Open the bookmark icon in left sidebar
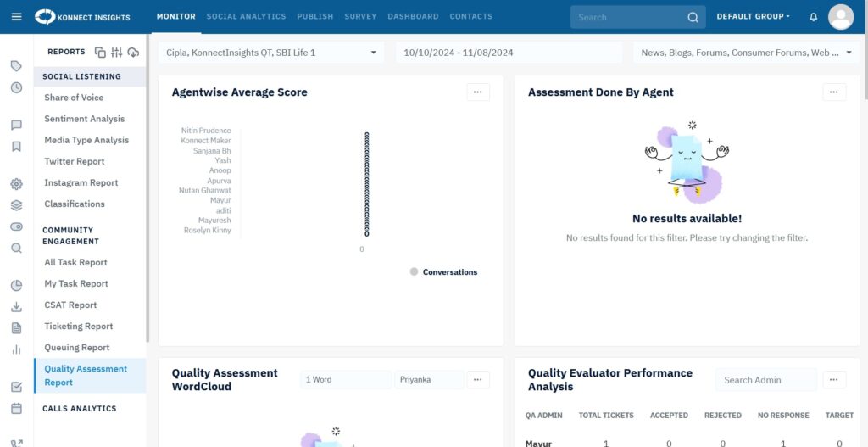The height and width of the screenshot is (447, 868). pyautogui.click(x=16, y=147)
